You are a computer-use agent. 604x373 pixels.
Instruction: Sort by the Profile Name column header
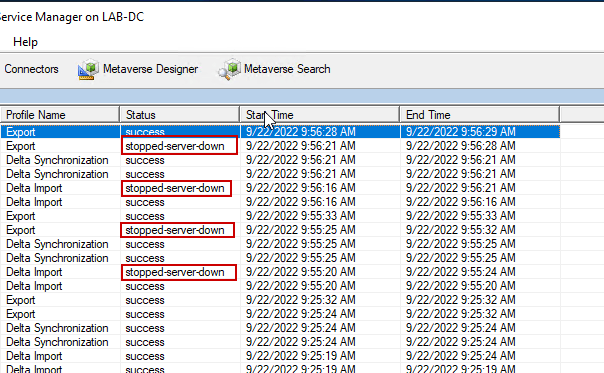(60, 115)
